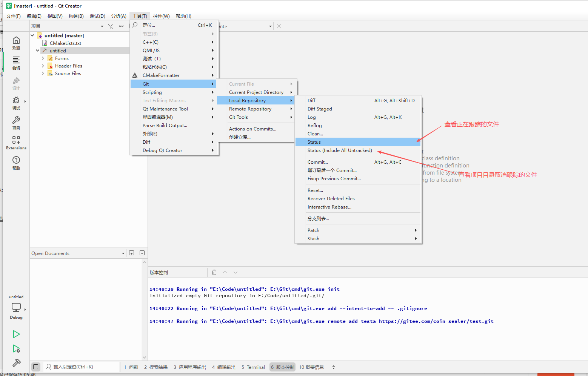
Task: Switch to the Edit (编辑) mode
Action: [16, 63]
